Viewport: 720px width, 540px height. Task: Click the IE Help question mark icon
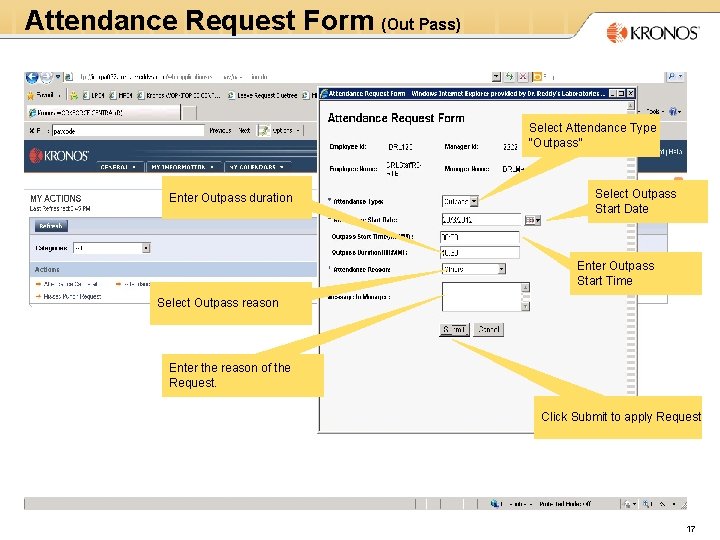(675, 112)
